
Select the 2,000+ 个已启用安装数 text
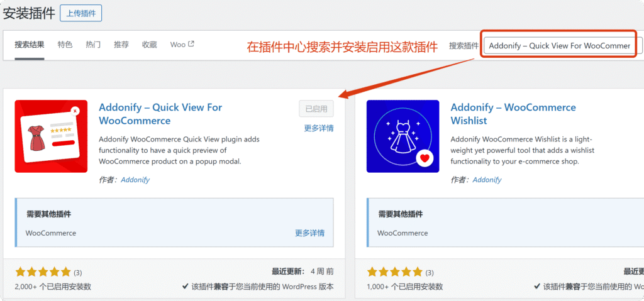[x=53, y=286]
